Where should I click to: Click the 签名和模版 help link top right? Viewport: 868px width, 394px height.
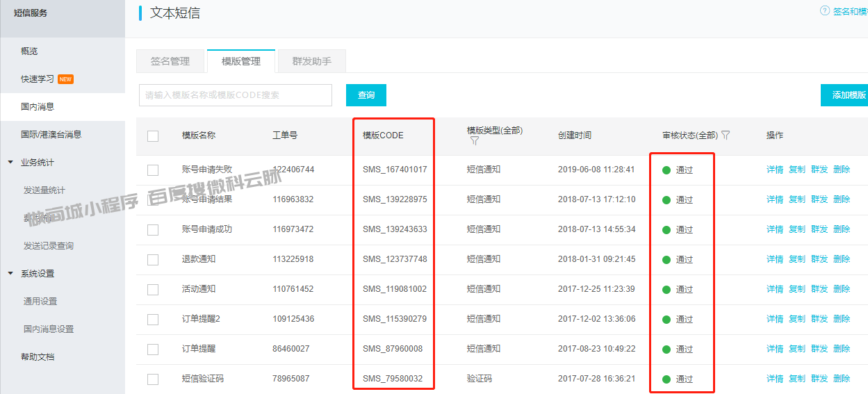(x=850, y=11)
